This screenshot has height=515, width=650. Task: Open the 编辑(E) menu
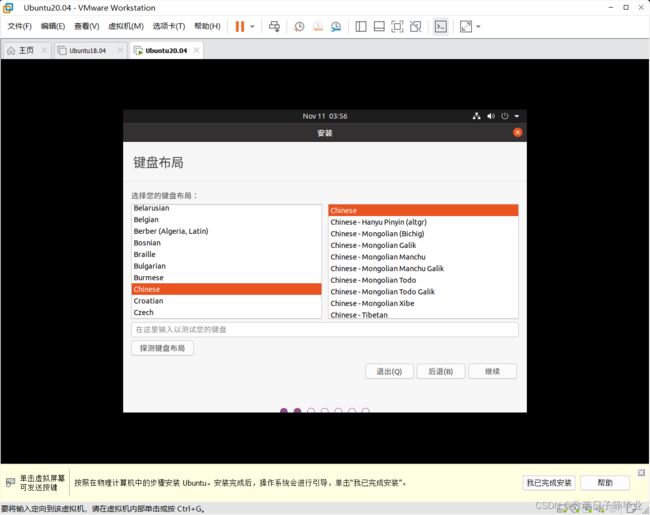pos(53,26)
